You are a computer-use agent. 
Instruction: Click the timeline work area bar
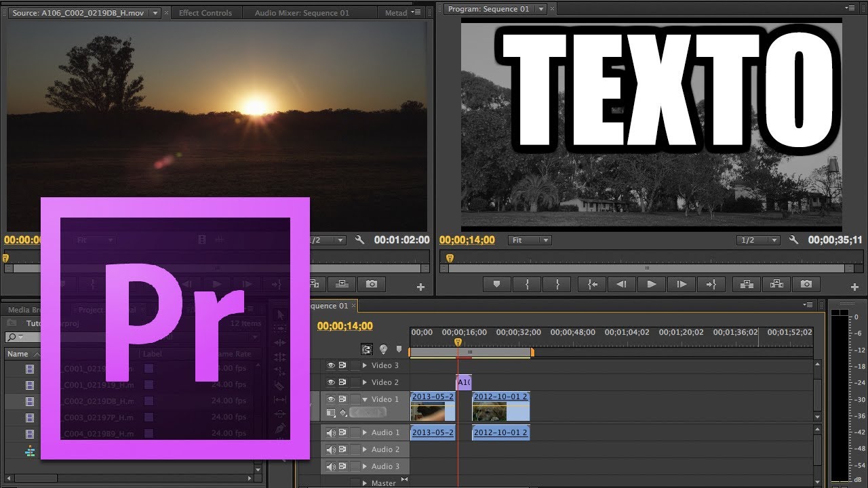(x=471, y=352)
